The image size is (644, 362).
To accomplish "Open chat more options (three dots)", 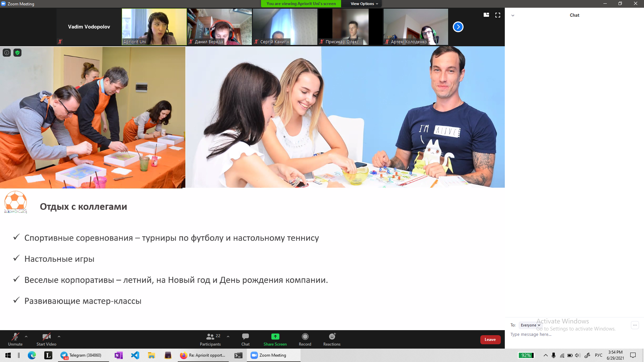I will click(x=635, y=325).
